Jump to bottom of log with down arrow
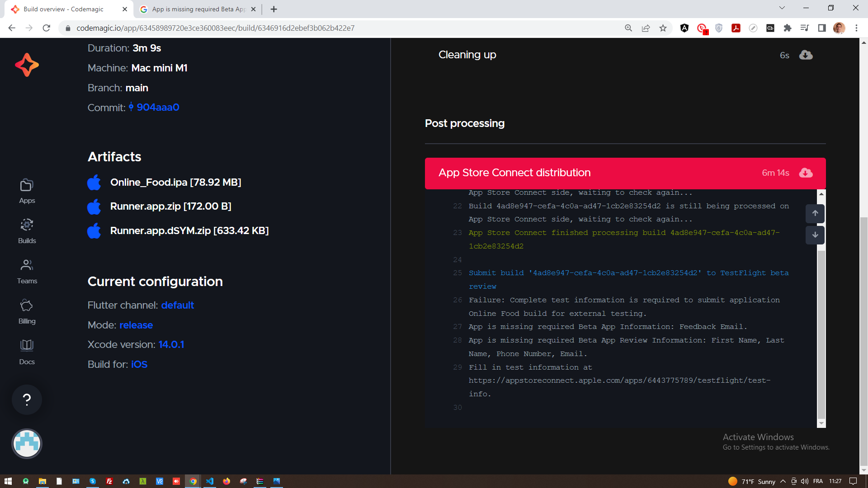The image size is (868, 488). click(815, 235)
